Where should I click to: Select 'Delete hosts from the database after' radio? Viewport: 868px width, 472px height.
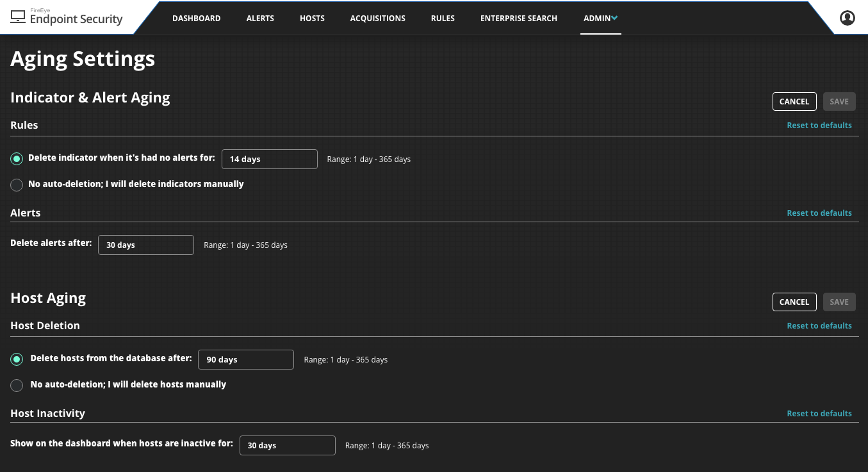(x=17, y=359)
